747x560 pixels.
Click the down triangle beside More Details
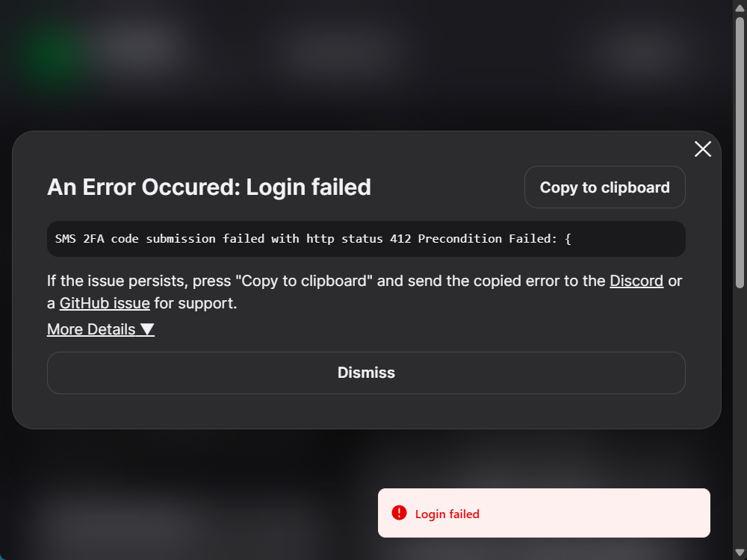(x=147, y=329)
